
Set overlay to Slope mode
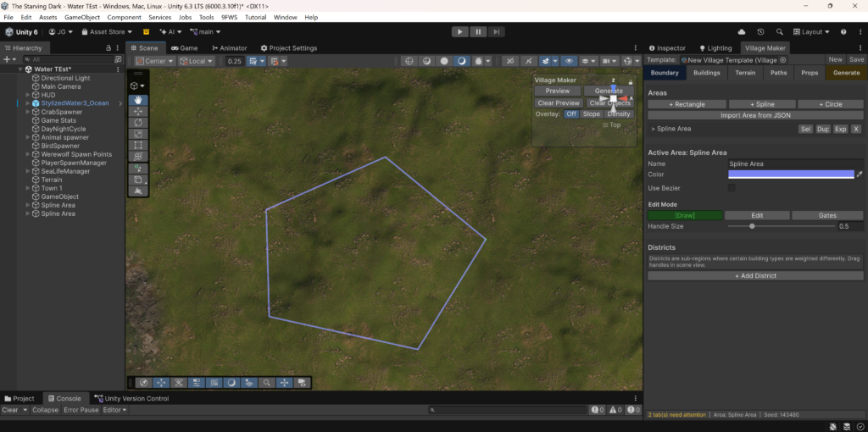point(591,114)
